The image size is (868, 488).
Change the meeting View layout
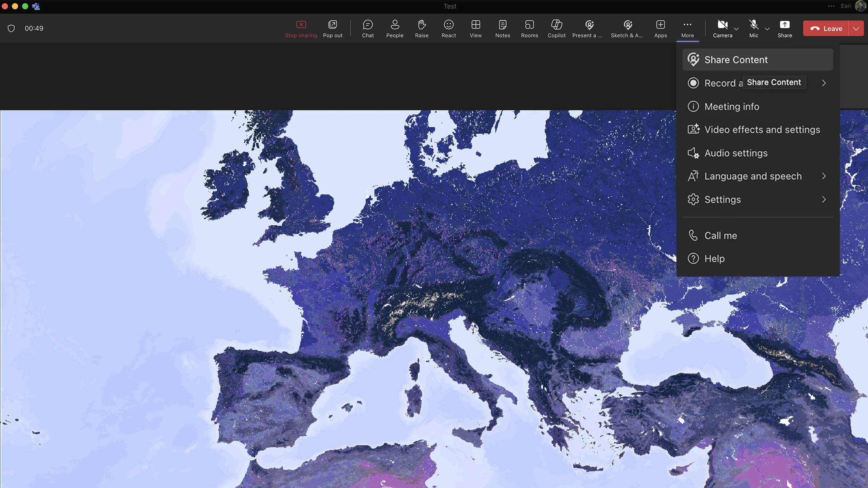click(x=475, y=28)
